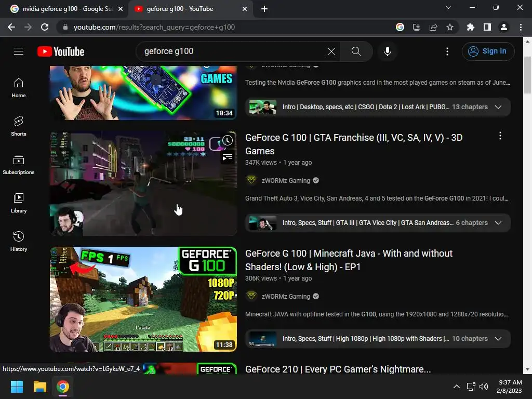Open zWORMz Gaming channel under the GTA video
This screenshot has height=399, width=532.
coord(286,180)
